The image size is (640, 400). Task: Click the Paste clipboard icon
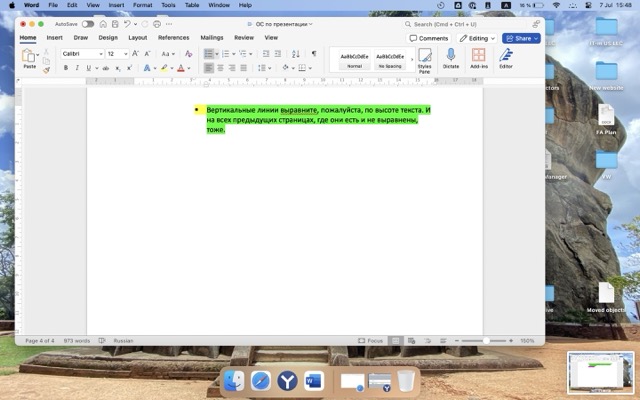(x=29, y=57)
